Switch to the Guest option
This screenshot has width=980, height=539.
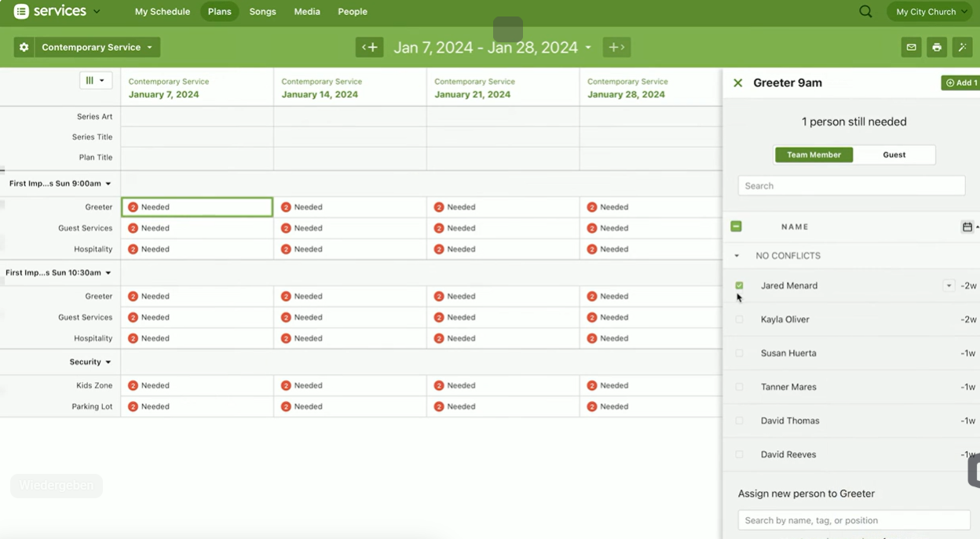click(x=894, y=155)
